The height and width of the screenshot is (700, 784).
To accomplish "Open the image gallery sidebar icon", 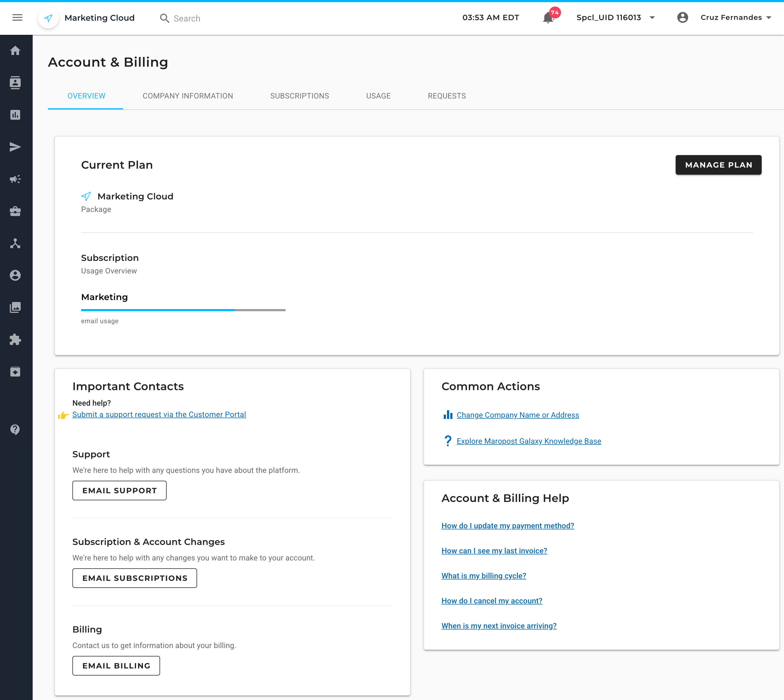I will (x=16, y=307).
